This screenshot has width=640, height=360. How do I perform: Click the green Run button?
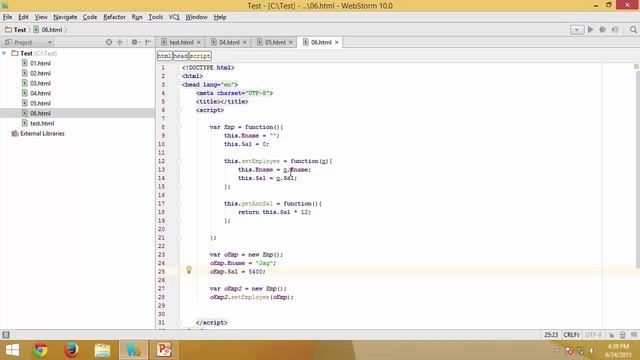(x=590, y=30)
